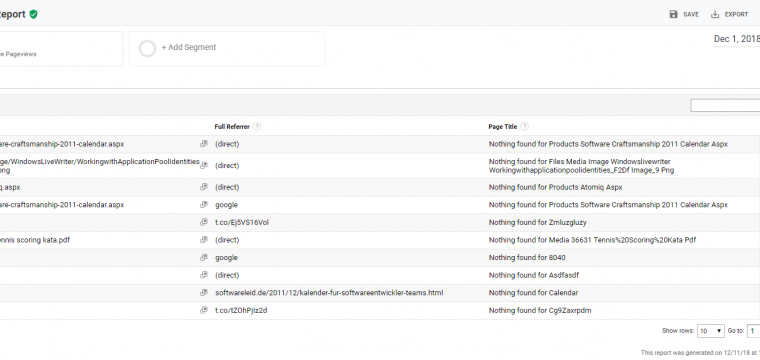Screen dimensions: 760x360
Task: Select the Windowslivewriter page title cell
Action: (581, 166)
